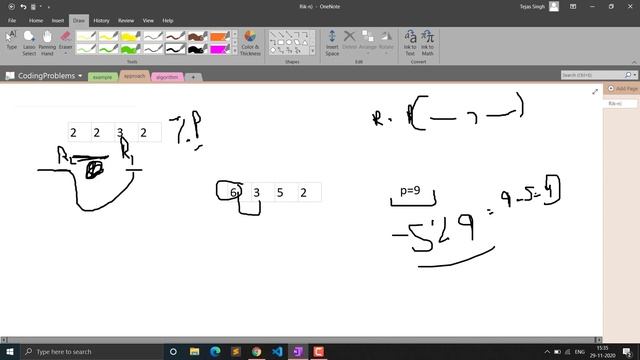Open File Explorer from the taskbar

[x=195, y=351]
